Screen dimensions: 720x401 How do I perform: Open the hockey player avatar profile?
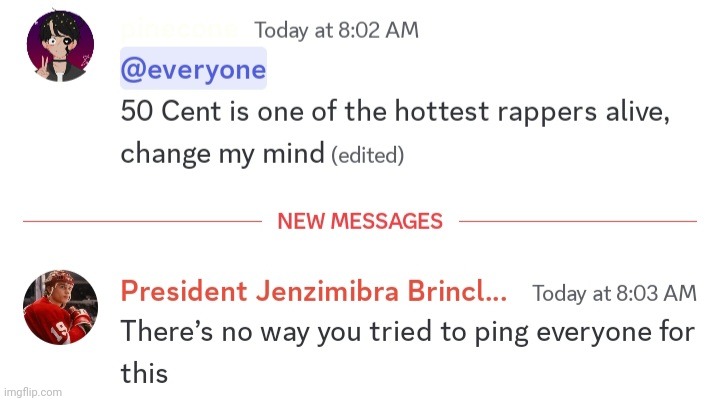(x=60, y=308)
